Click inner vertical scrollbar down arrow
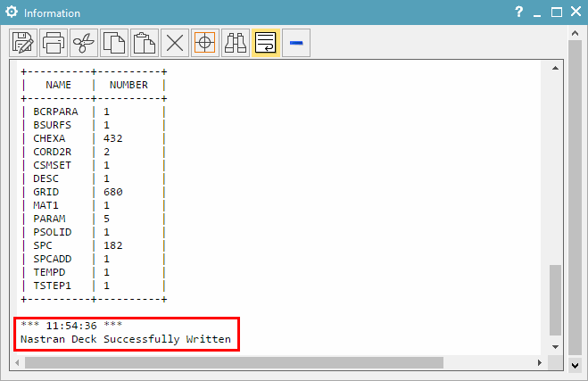The width and height of the screenshot is (588, 381). click(x=555, y=347)
